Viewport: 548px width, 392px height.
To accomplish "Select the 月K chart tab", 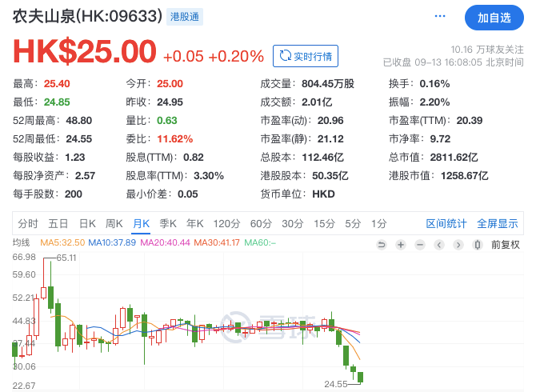I will pyautogui.click(x=141, y=223).
